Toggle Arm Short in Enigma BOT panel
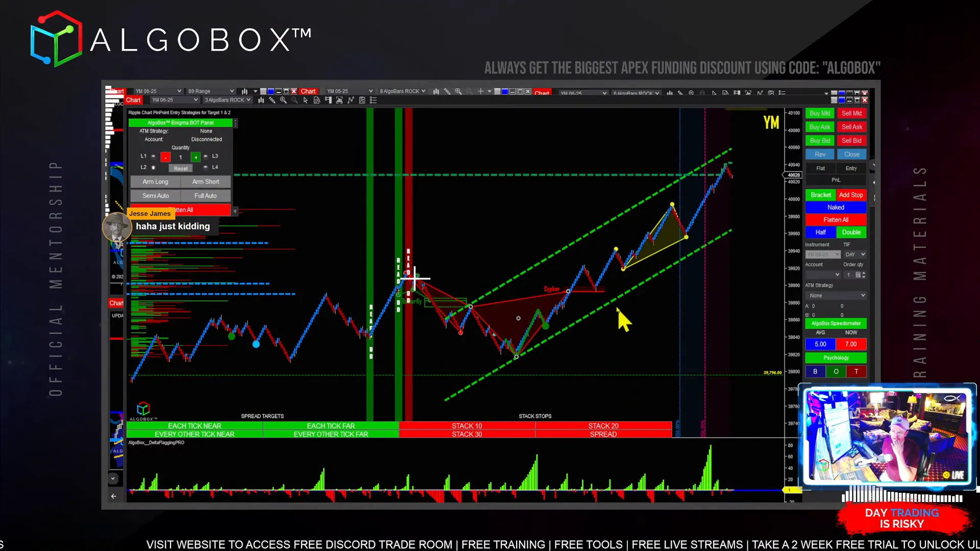 (206, 182)
